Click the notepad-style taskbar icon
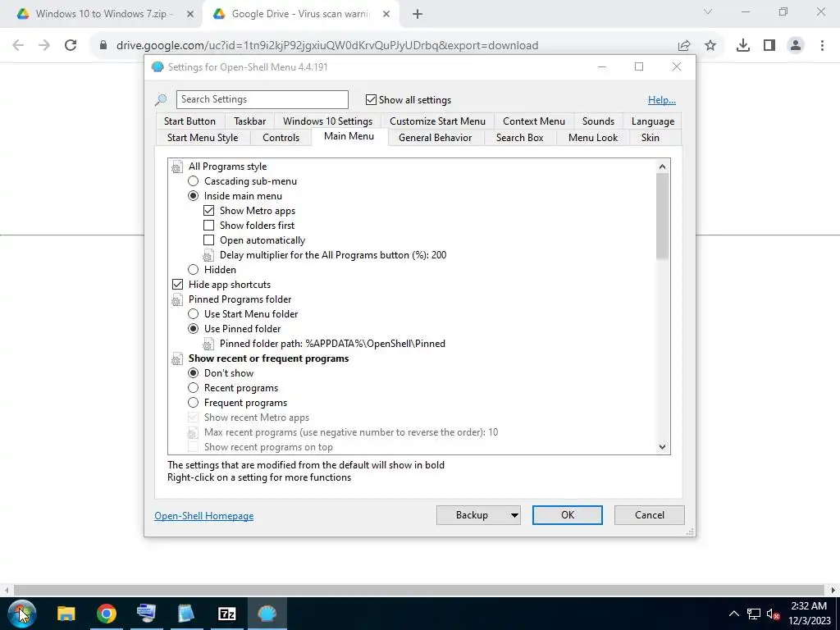The width and height of the screenshot is (840, 630). [x=186, y=614]
